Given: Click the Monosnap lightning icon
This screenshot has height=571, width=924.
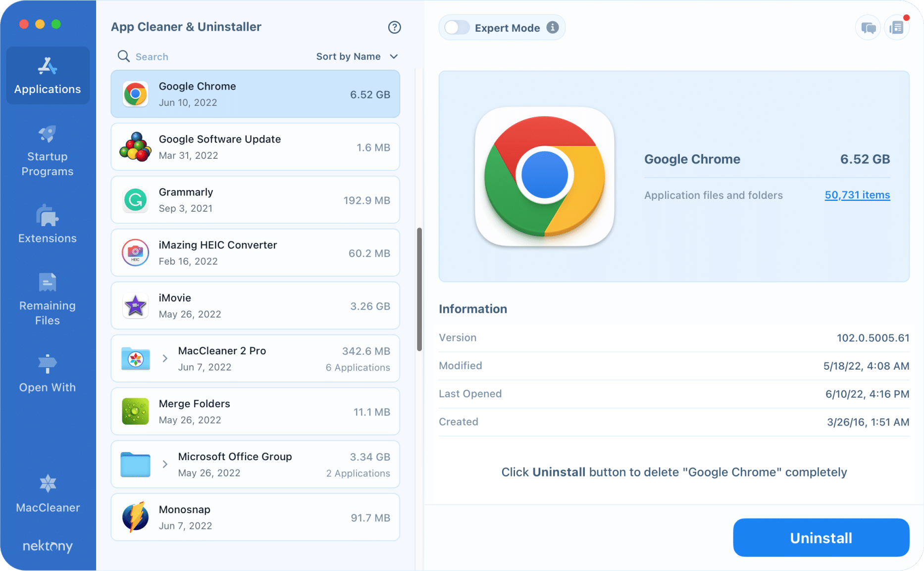Looking at the screenshot, I should [135, 518].
